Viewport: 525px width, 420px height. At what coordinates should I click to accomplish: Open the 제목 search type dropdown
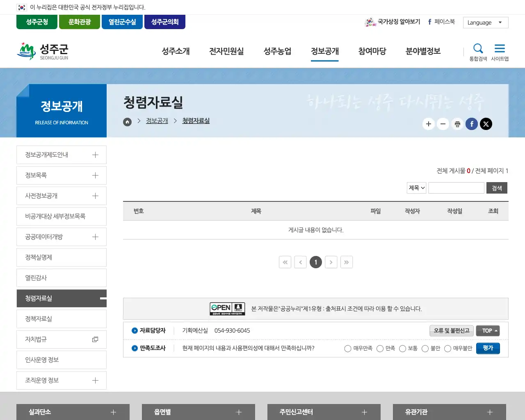click(x=417, y=188)
